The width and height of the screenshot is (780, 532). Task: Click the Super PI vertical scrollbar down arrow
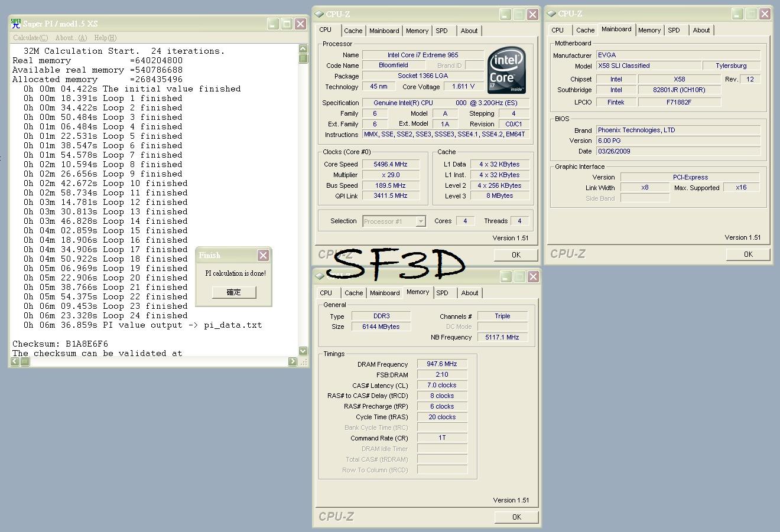[303, 351]
